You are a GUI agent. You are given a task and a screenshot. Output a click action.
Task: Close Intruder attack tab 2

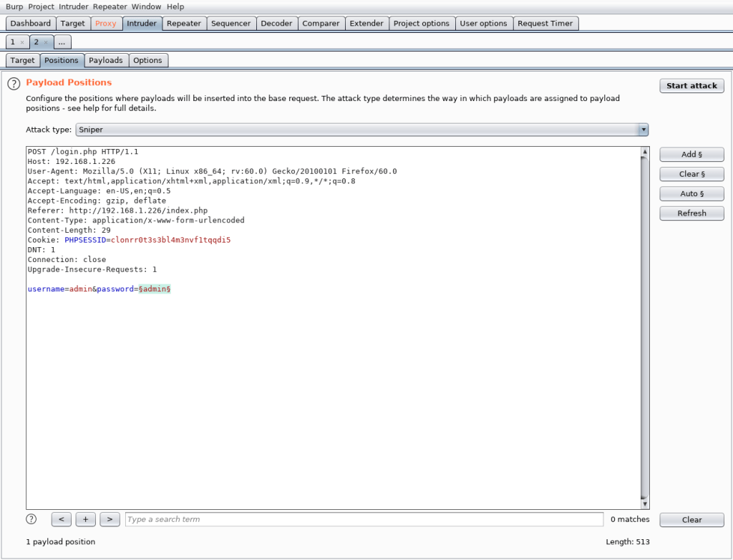(x=46, y=42)
